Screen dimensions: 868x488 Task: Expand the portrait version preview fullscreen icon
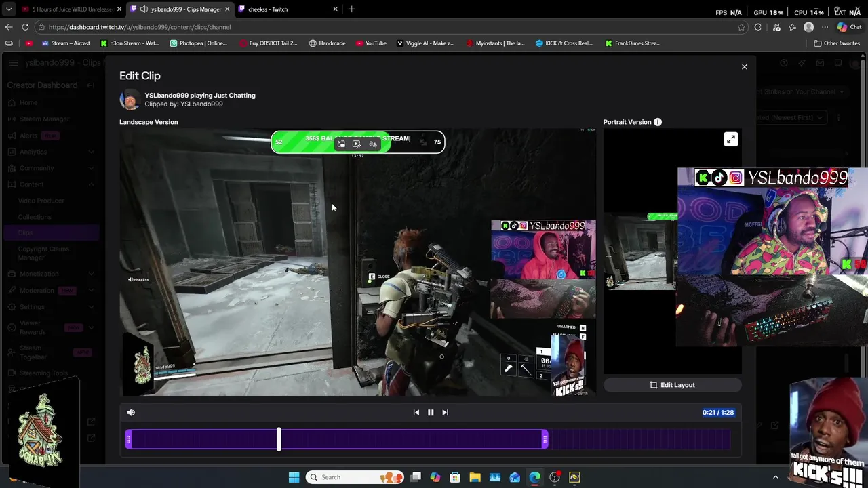[x=730, y=140]
